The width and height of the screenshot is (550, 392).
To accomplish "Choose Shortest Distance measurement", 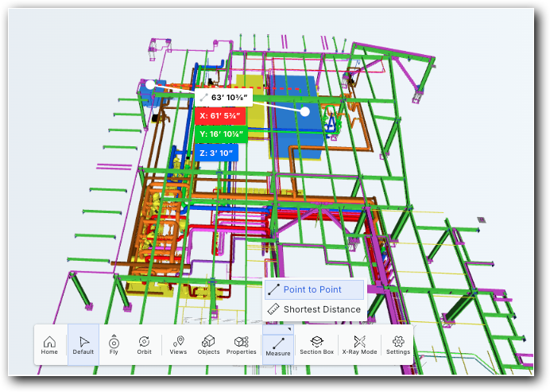I will coord(314,309).
